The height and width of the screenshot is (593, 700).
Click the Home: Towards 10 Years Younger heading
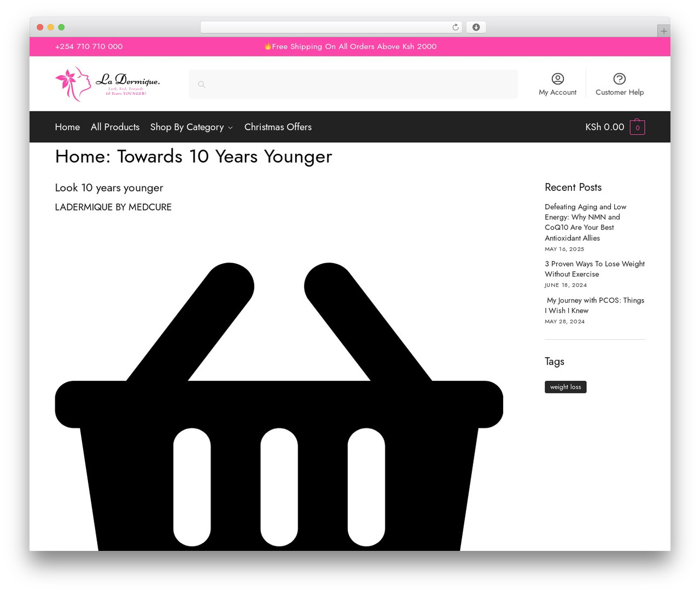194,156
